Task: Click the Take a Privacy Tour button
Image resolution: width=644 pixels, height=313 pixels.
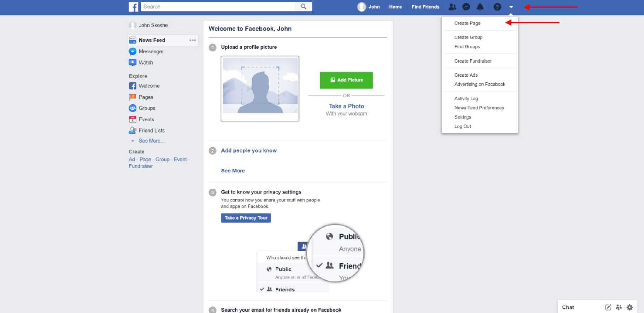Action: [x=246, y=218]
